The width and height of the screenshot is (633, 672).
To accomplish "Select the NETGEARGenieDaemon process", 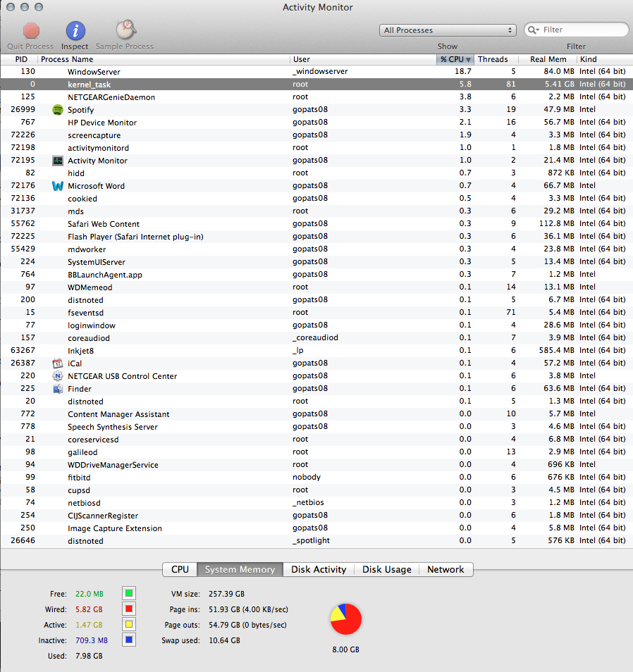I will (316, 97).
